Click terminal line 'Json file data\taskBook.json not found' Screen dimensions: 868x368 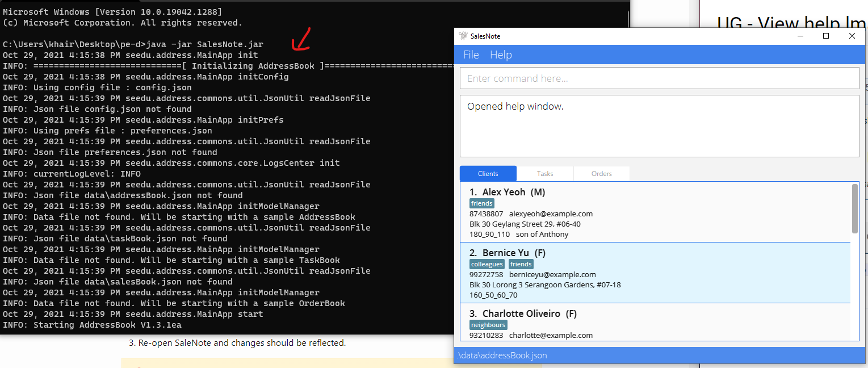click(131, 239)
